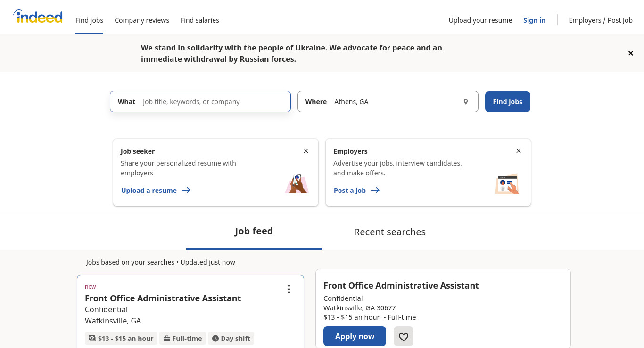Switch to Recent searches tab

pos(390,232)
